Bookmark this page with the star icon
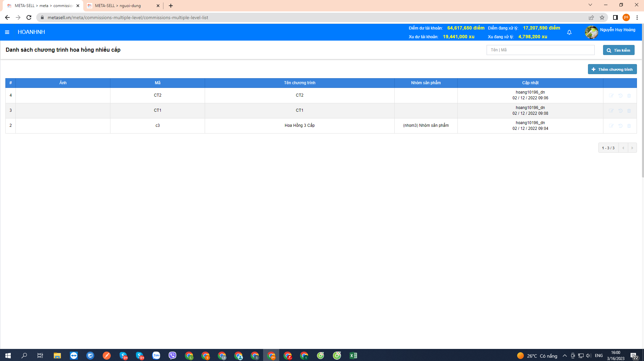Screen dimensions: 644x361 click(x=602, y=17)
